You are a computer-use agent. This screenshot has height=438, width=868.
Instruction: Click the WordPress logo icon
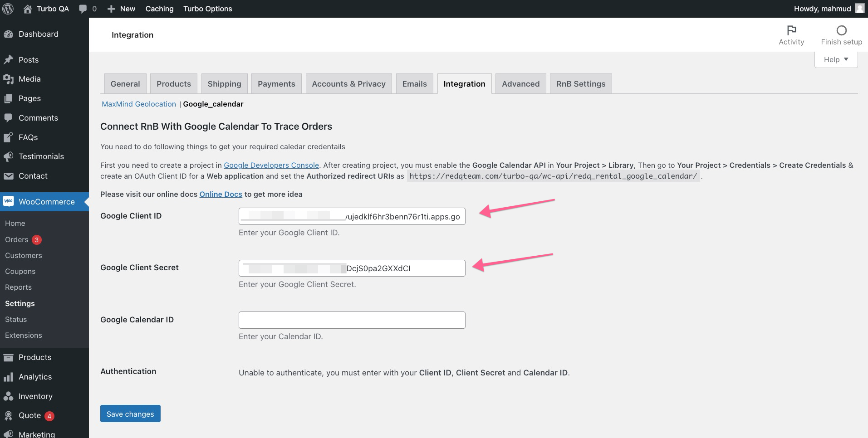point(8,9)
